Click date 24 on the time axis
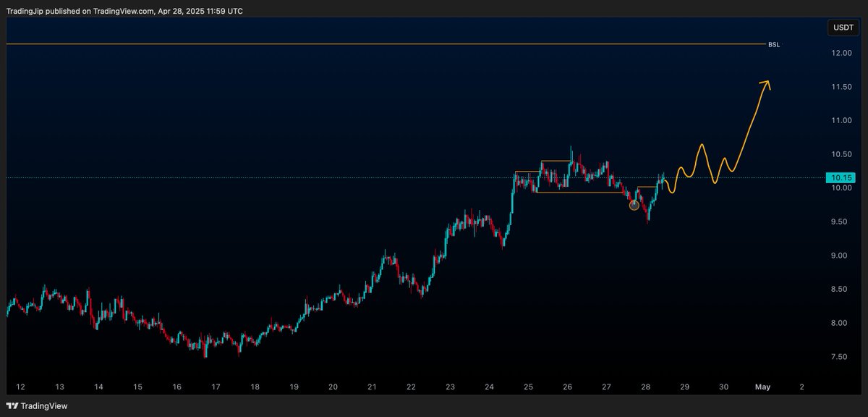The height and width of the screenshot is (417, 868). coord(489,387)
